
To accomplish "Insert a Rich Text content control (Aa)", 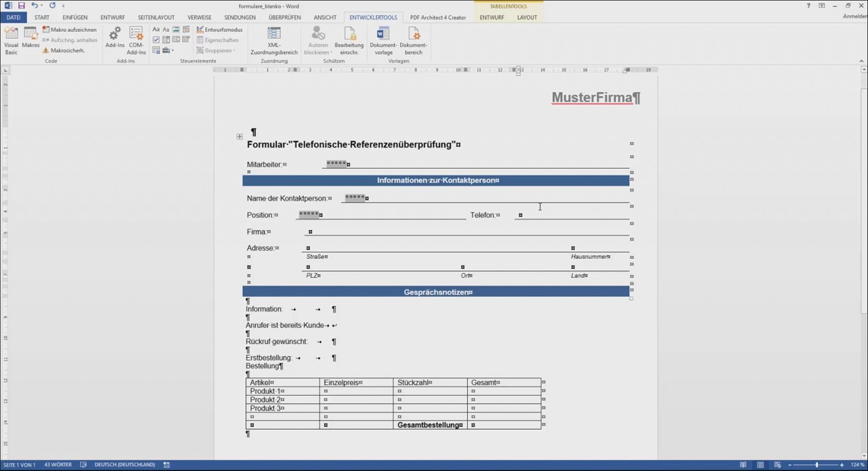I will pos(156,29).
